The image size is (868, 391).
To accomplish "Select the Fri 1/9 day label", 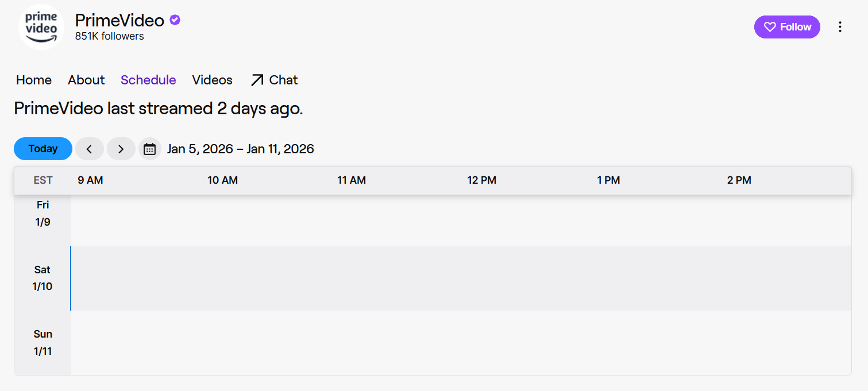I will tap(43, 214).
